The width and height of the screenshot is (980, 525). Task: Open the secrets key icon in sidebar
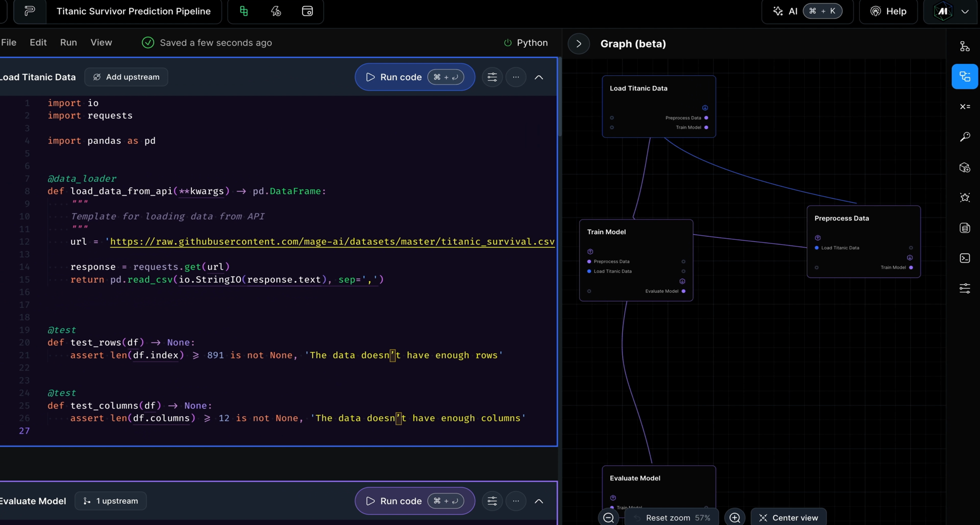[964, 137]
